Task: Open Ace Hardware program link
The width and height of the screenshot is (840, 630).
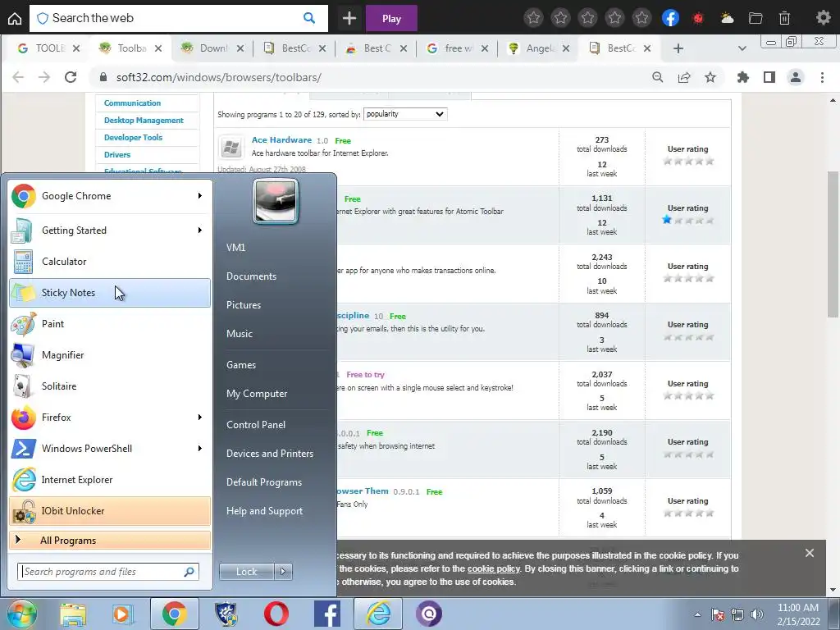Action: click(282, 139)
